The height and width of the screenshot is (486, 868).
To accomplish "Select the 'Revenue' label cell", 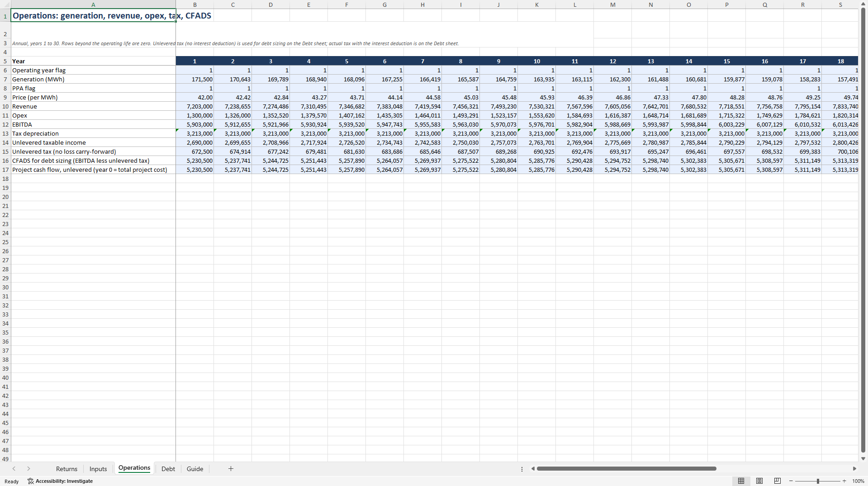I will 93,106.
